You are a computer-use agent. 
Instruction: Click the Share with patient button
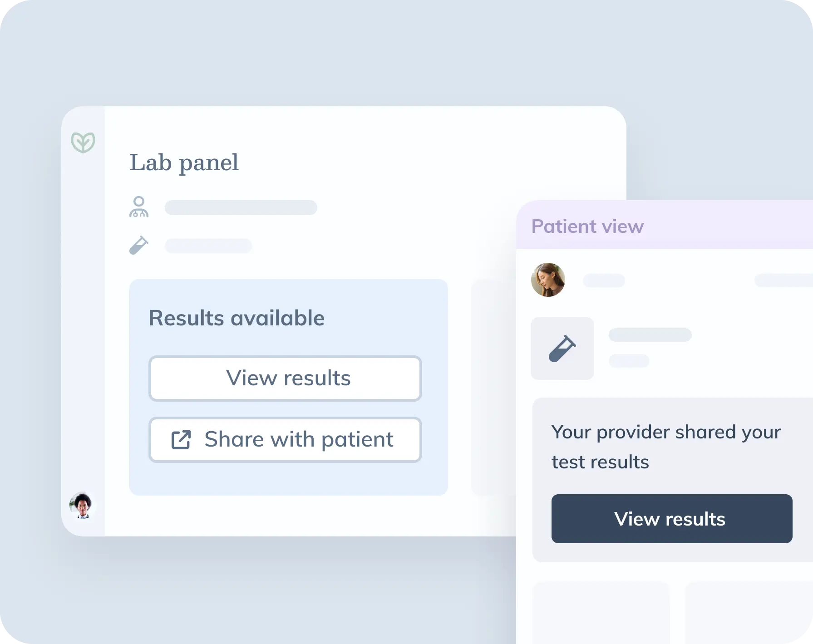(x=285, y=440)
